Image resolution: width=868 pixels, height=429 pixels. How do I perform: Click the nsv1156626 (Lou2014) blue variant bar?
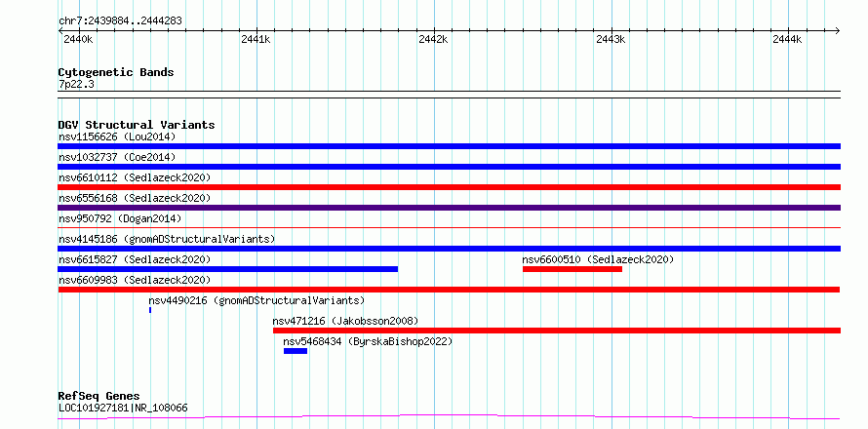pos(449,146)
